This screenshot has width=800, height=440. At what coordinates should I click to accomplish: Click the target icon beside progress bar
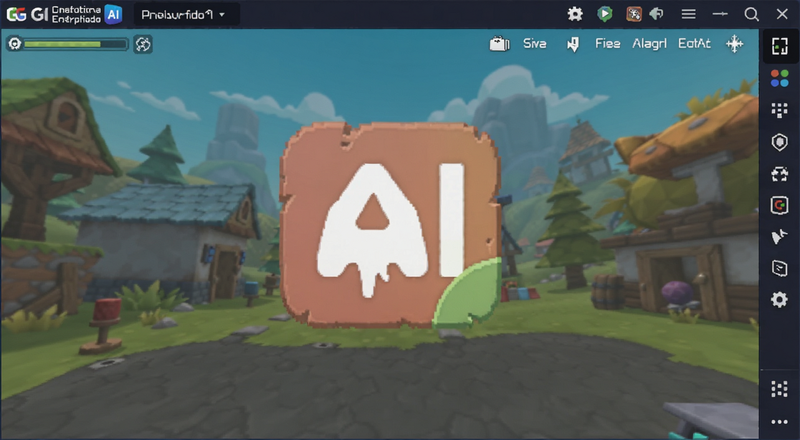coord(15,44)
